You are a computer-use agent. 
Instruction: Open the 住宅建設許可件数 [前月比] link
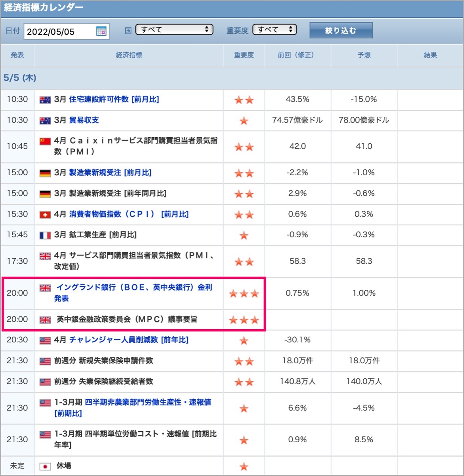pos(114,99)
